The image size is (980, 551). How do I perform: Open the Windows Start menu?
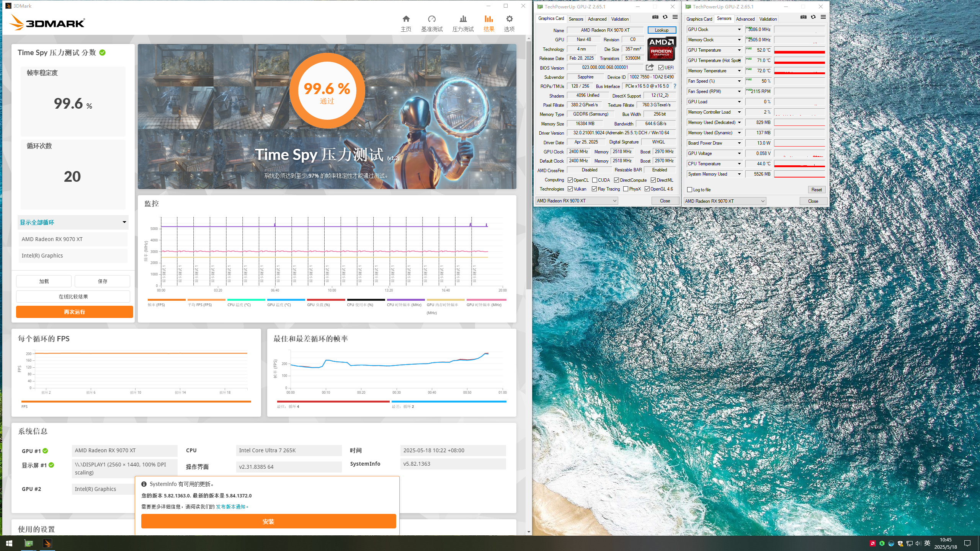click(9, 543)
